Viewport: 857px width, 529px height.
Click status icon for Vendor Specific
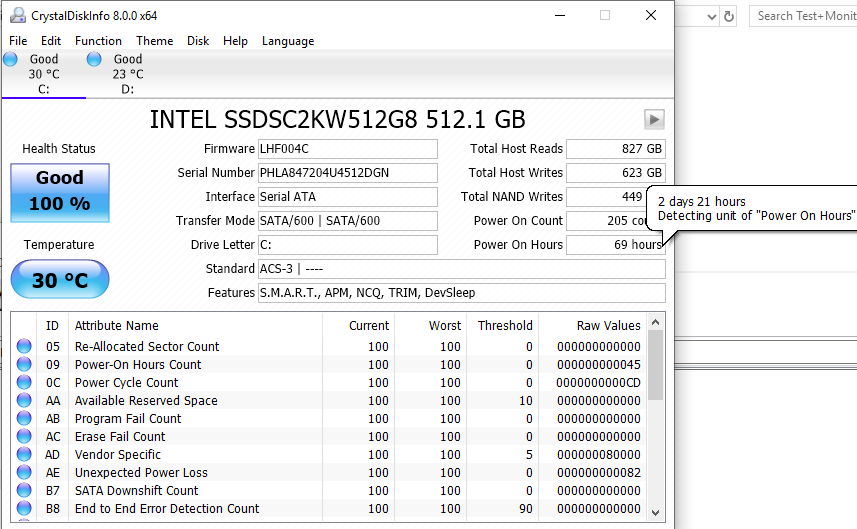pos(24,454)
